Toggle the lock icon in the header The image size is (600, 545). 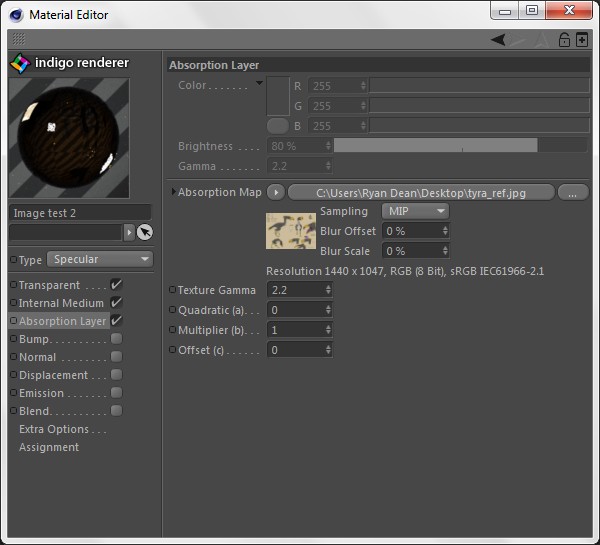tap(564, 40)
